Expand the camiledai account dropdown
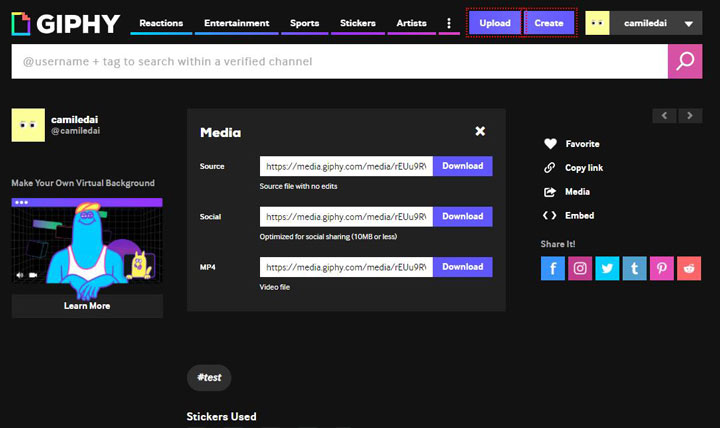 (688, 23)
